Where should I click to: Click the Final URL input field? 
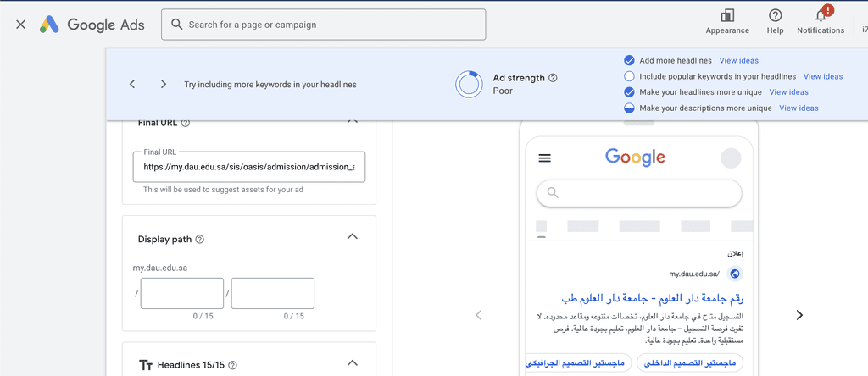[x=249, y=167]
